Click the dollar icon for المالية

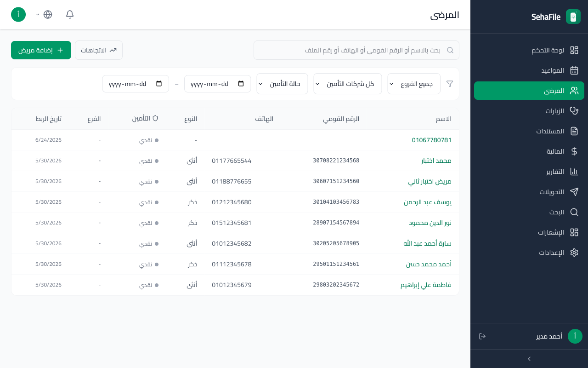point(574,151)
